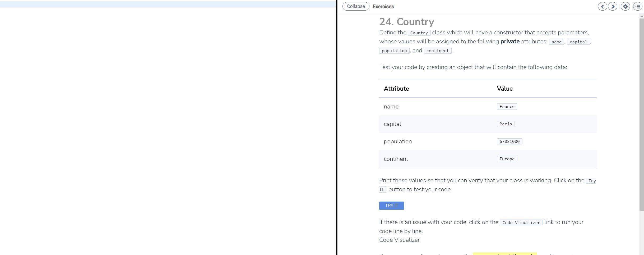
Task: Click the France value badge in the table
Action: 507,106
